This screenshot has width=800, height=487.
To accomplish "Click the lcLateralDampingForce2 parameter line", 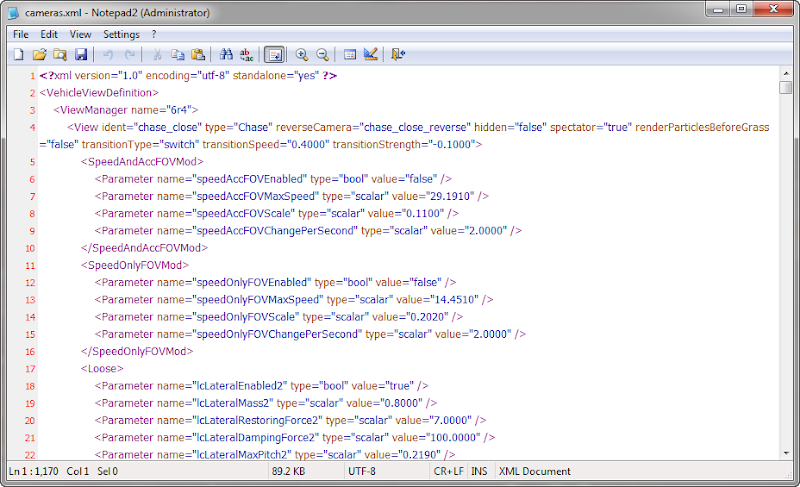I will click(x=294, y=438).
